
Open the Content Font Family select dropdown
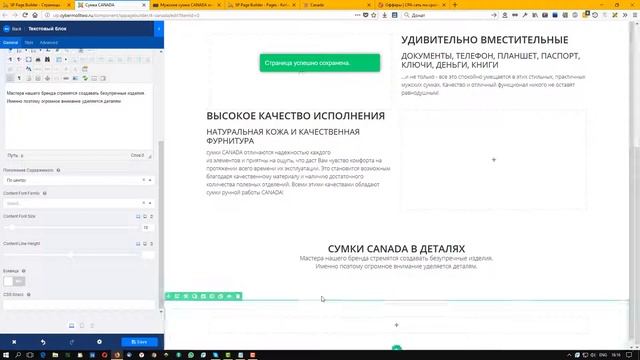click(x=78, y=203)
